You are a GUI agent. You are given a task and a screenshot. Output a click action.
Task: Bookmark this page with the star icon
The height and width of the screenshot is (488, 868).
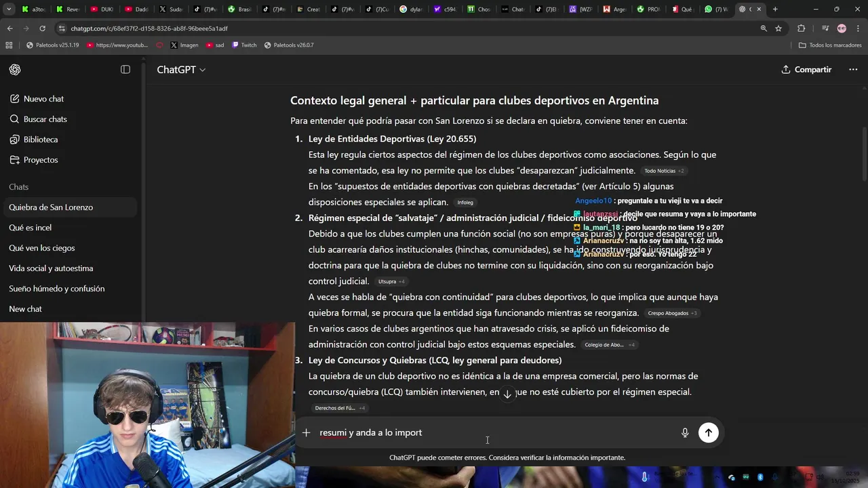[778, 28]
